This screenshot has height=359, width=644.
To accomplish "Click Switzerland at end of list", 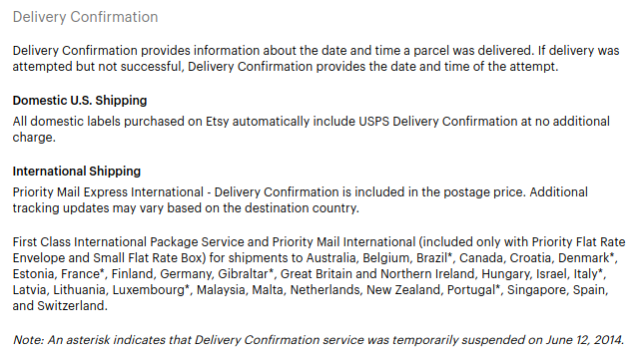I will coord(72,306).
